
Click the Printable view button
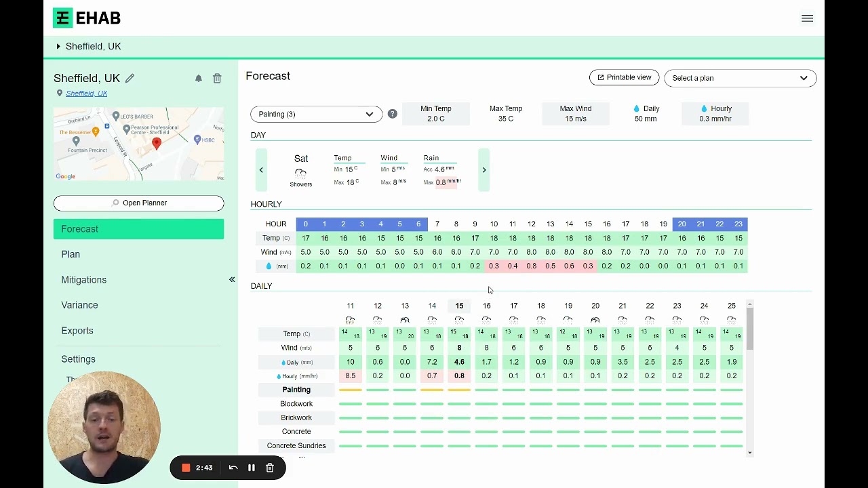click(x=625, y=77)
